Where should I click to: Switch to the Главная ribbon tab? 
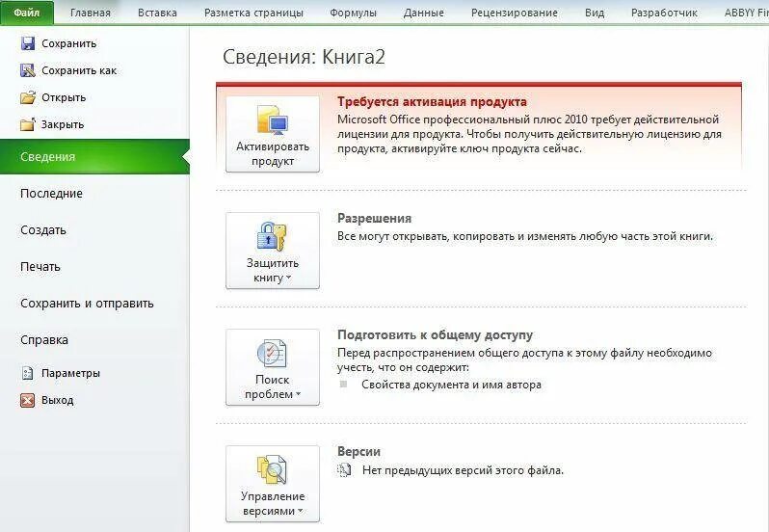point(91,13)
